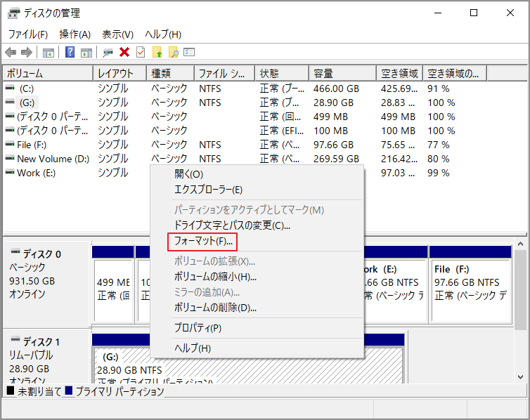Viewport: 530px width, 420px height.
Task: Click ボリュームの削除(D)... menu entry
Action: (215, 308)
